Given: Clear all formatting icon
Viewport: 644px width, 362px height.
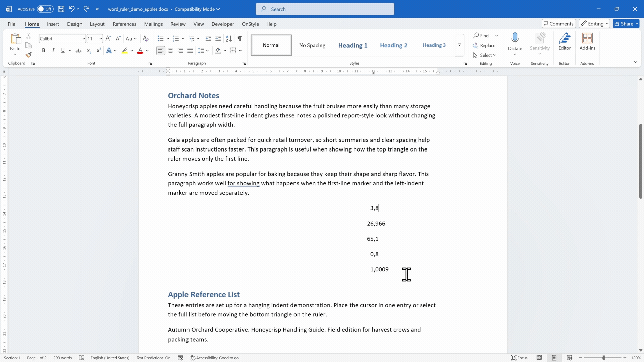Looking at the screenshot, I should coord(146,38).
